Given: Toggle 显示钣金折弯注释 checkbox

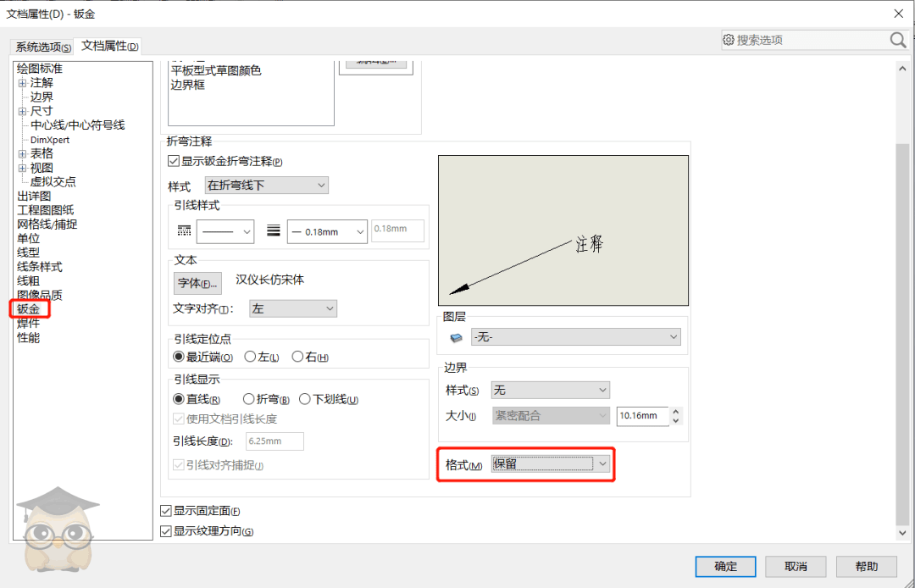Looking at the screenshot, I should [175, 162].
